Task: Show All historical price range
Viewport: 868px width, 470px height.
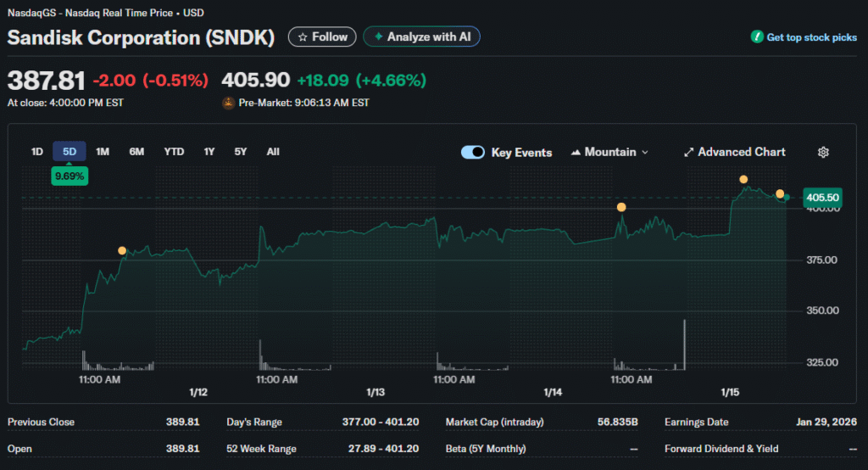Action: click(273, 152)
